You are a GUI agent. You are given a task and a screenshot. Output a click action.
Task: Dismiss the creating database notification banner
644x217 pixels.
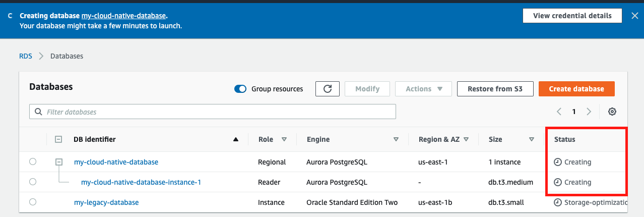point(635,16)
